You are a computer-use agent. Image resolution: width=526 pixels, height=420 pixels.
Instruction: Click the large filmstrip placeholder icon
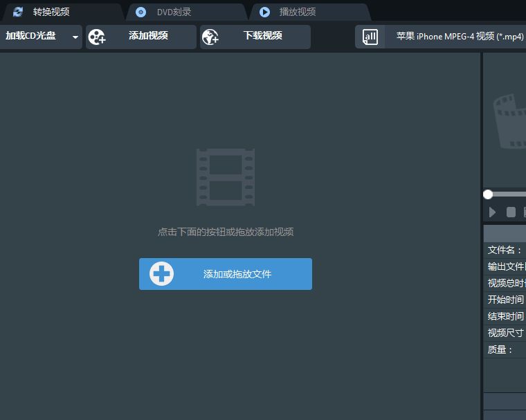[226, 177]
